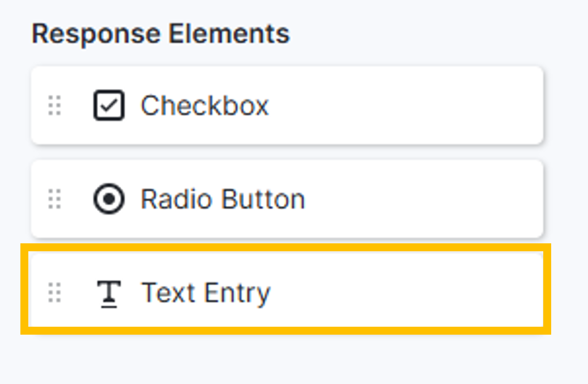Viewport: 588px width, 384px height.
Task: Grab the drag handle beside Checkbox
Action: [54, 106]
